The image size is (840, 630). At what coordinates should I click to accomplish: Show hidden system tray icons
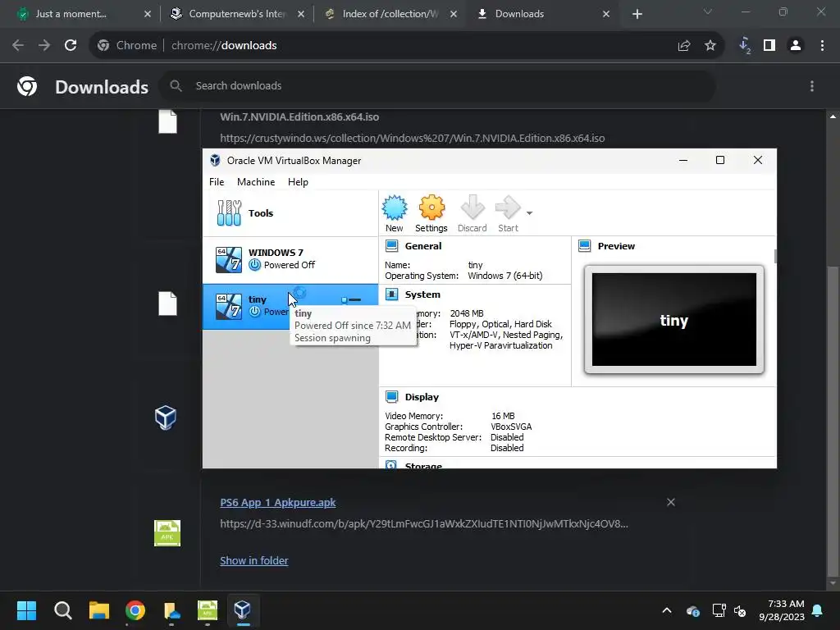point(667,610)
